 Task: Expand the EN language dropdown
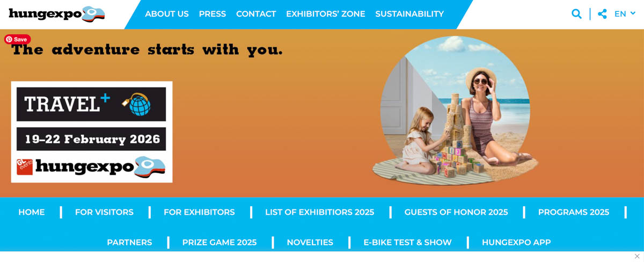coord(625,14)
